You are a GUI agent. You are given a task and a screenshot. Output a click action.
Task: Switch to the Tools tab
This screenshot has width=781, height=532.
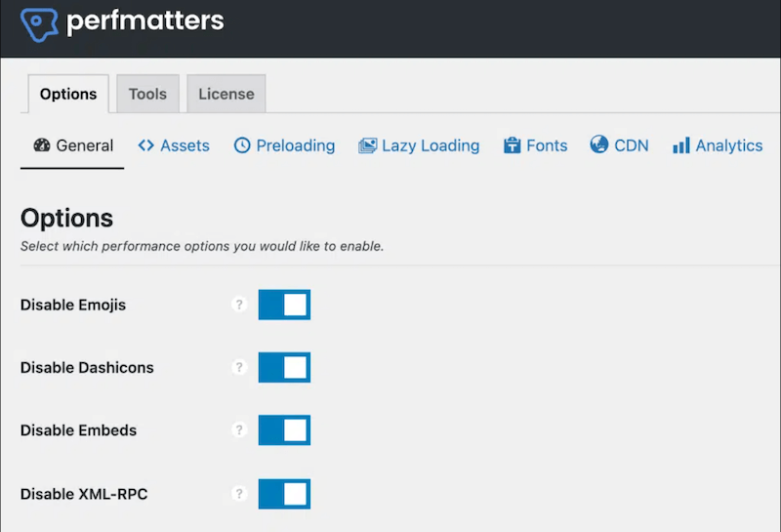click(x=148, y=94)
